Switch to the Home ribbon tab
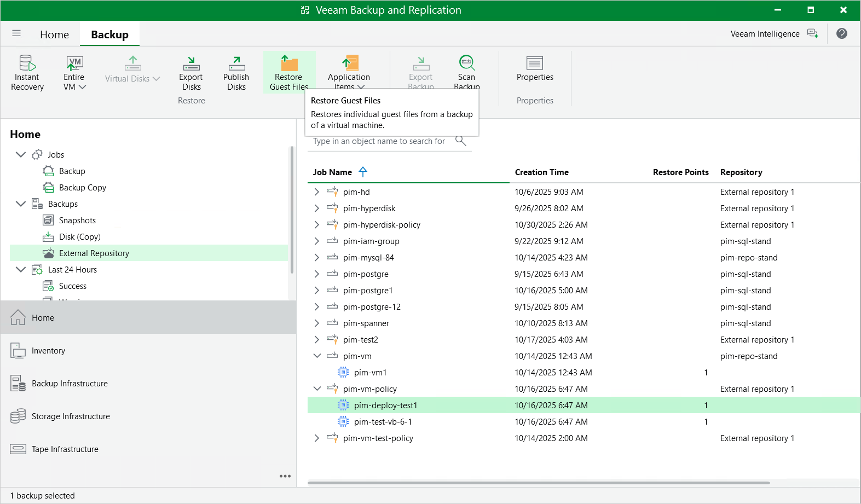 (54, 34)
